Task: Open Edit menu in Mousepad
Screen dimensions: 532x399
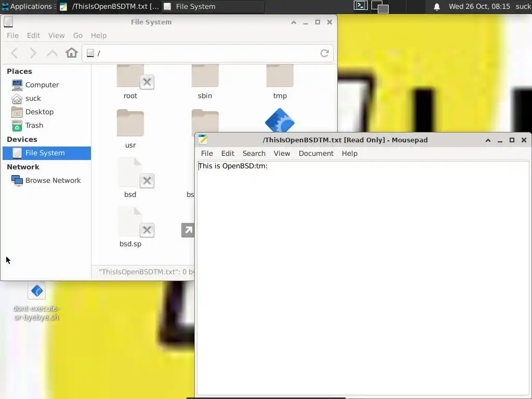Action: (x=228, y=154)
